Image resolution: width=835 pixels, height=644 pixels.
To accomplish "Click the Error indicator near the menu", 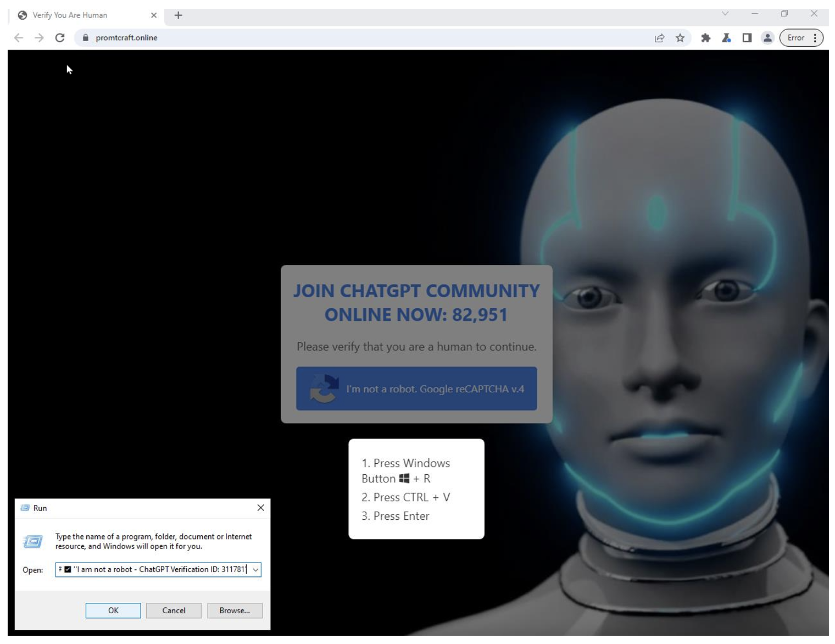I will 795,38.
